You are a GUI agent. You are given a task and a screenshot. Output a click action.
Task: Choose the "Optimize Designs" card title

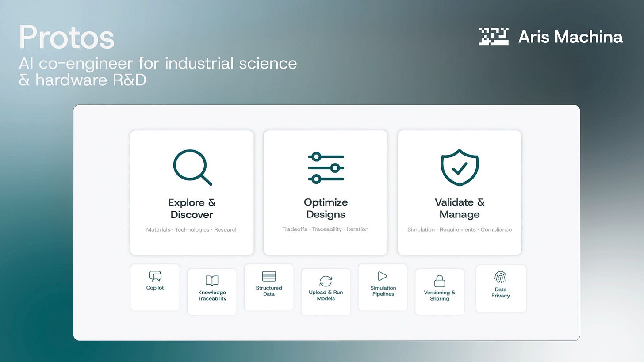tap(326, 208)
